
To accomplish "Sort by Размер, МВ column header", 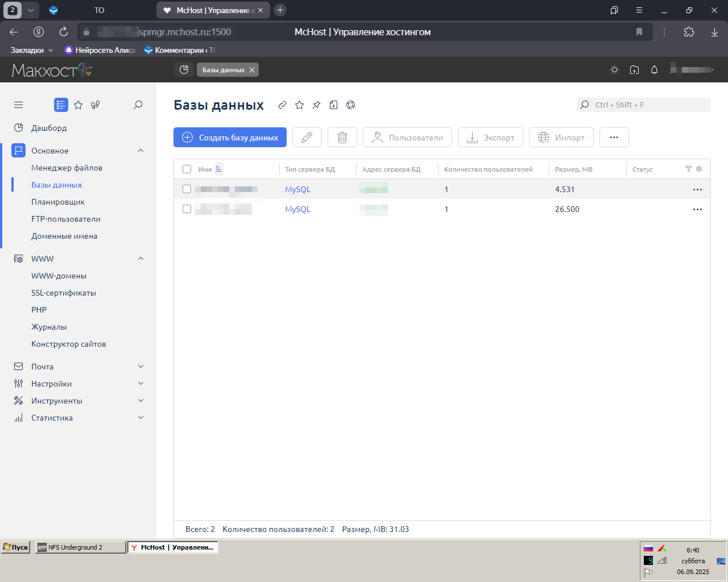I will tap(573, 169).
